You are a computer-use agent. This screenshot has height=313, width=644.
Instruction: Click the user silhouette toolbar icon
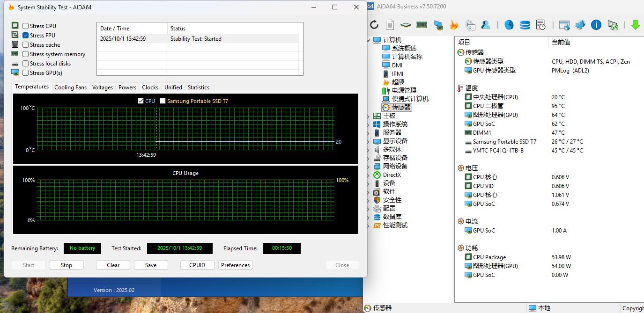click(486, 25)
